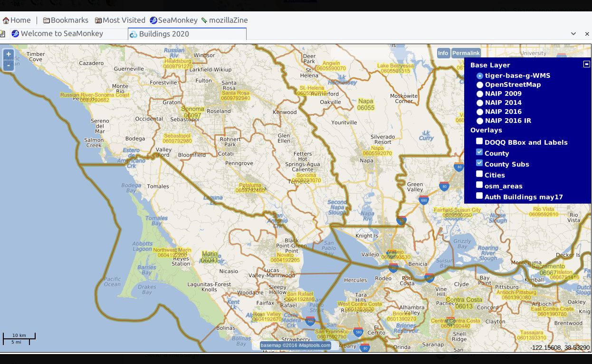Screen dimensions: 592x364
Task: Open the Most Visited bookmarks folder
Action: pyautogui.click(x=120, y=20)
